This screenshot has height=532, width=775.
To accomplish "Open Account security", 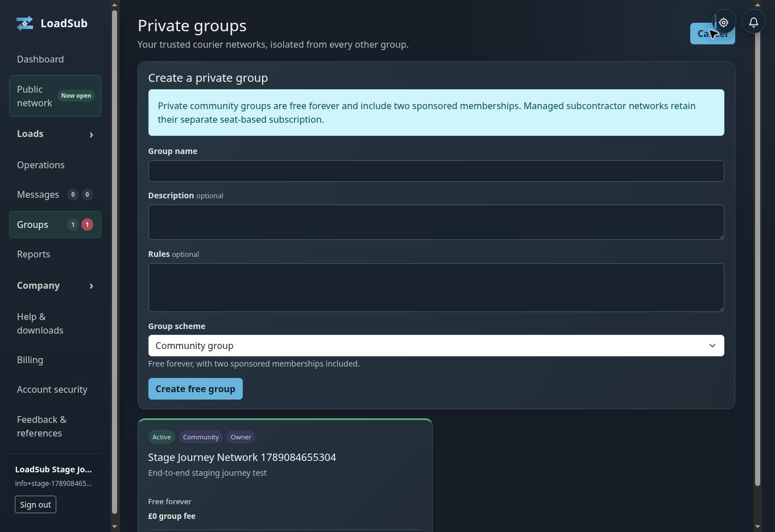I will pos(55,389).
